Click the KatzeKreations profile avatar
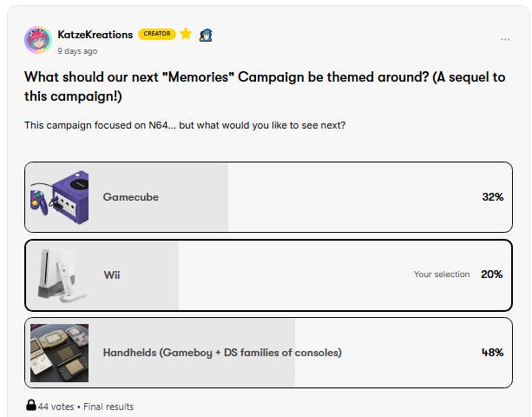The width and height of the screenshot is (532, 417). (x=39, y=40)
